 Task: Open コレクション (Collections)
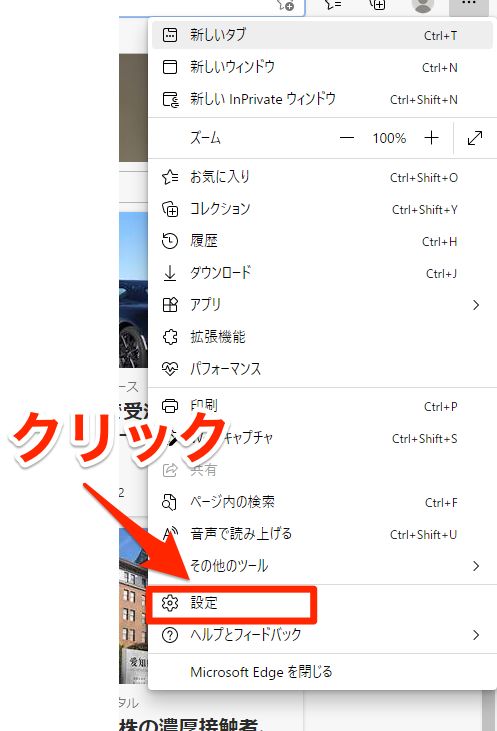coord(322,209)
